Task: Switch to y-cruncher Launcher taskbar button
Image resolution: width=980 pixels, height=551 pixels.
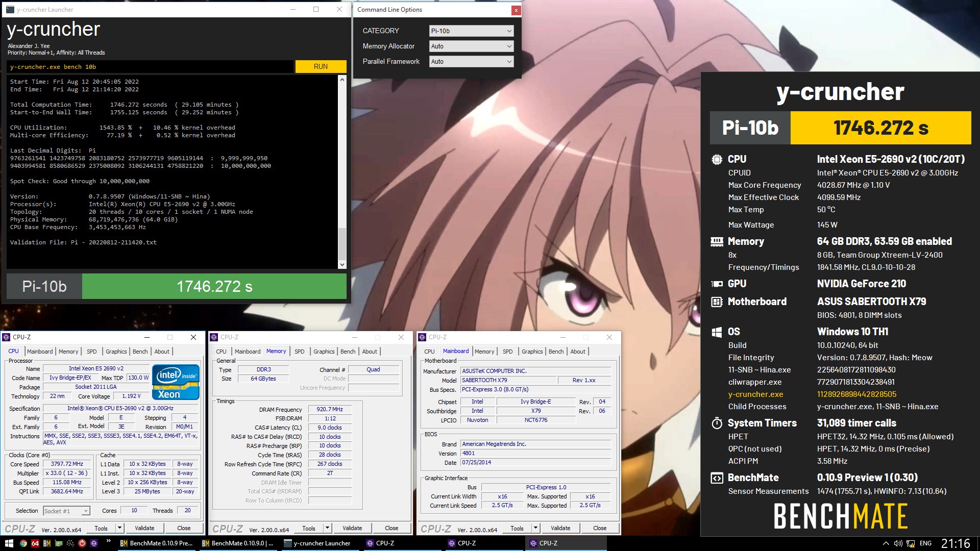Action: [x=320, y=543]
